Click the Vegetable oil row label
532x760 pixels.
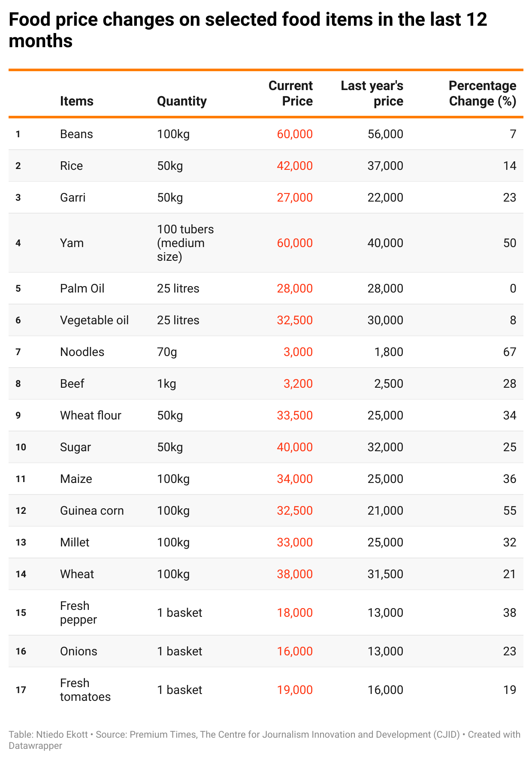click(x=94, y=320)
